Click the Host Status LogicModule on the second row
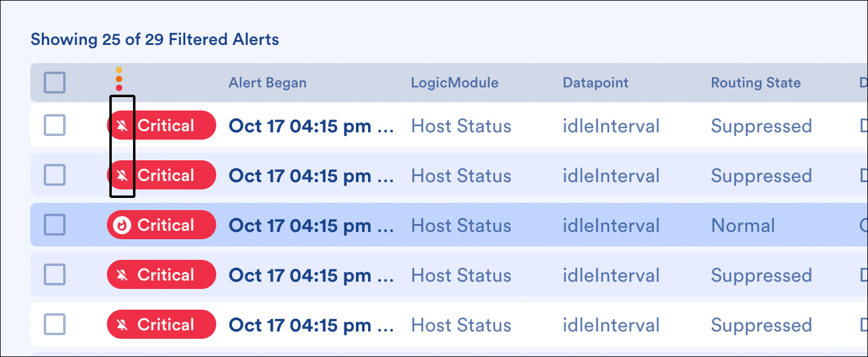Screen dimensions: 868x357 coord(461,175)
